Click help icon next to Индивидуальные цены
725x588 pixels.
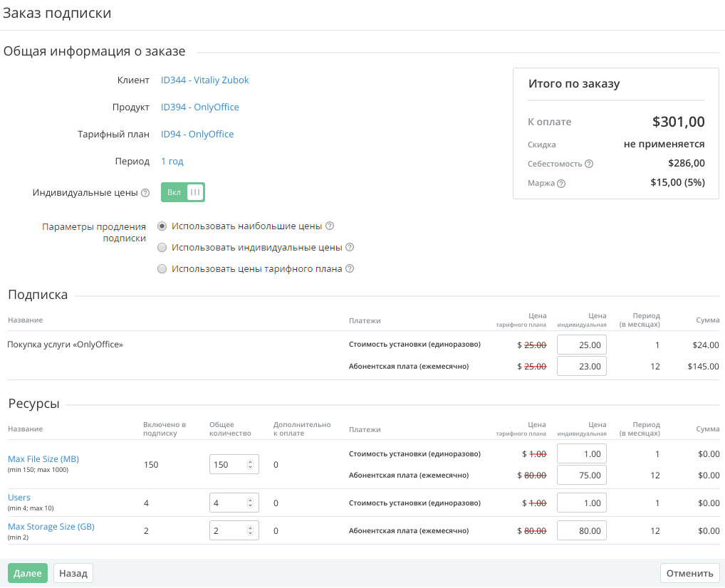pos(145,193)
